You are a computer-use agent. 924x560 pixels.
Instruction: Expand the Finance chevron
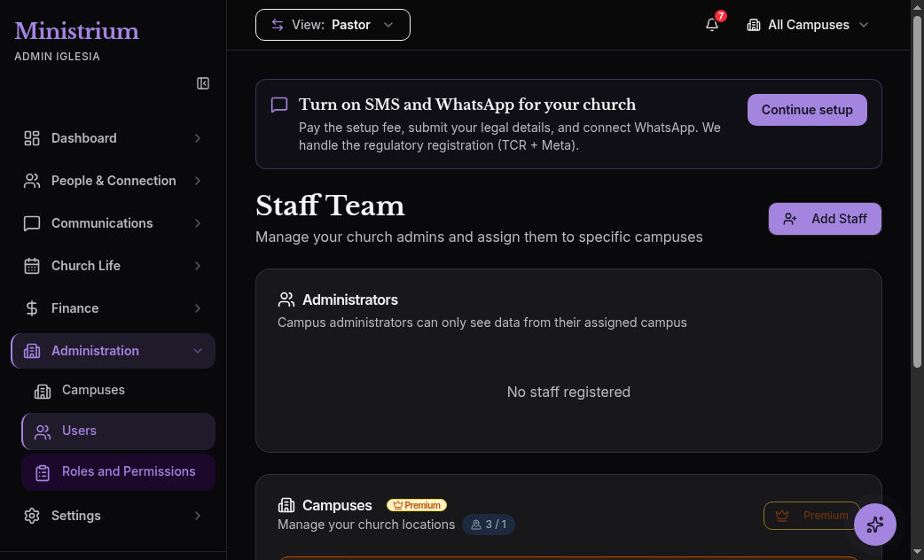[x=198, y=308]
